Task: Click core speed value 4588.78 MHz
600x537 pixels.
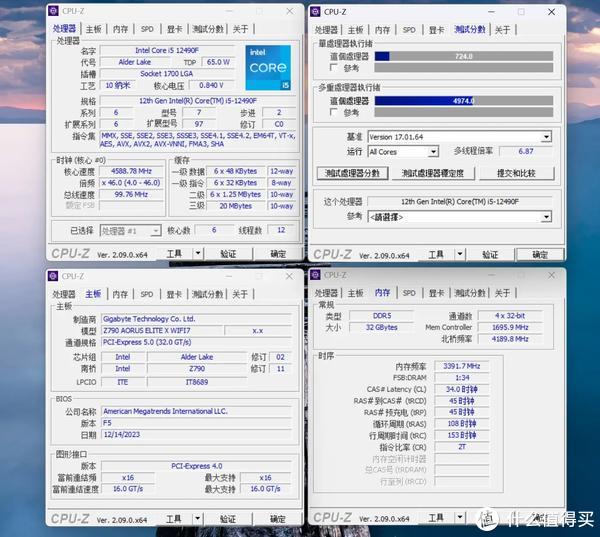Action: [x=131, y=171]
